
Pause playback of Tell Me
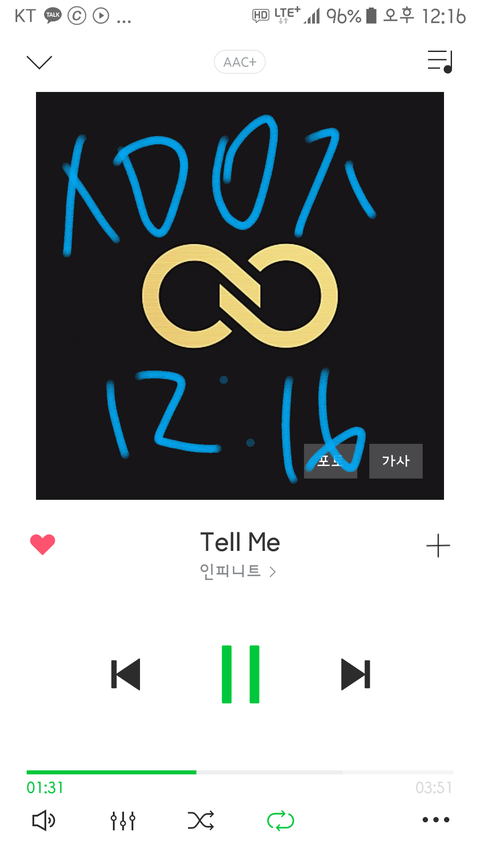[241, 674]
